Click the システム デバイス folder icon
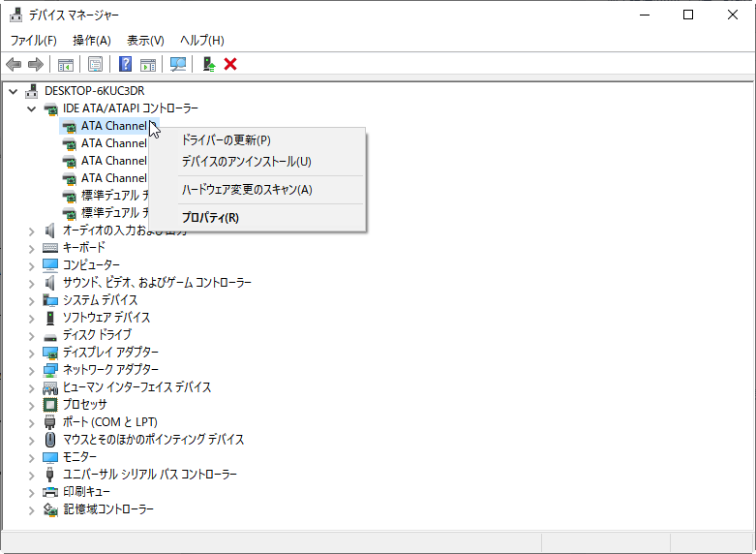Viewport: 756px width, 554px height. tap(50, 300)
